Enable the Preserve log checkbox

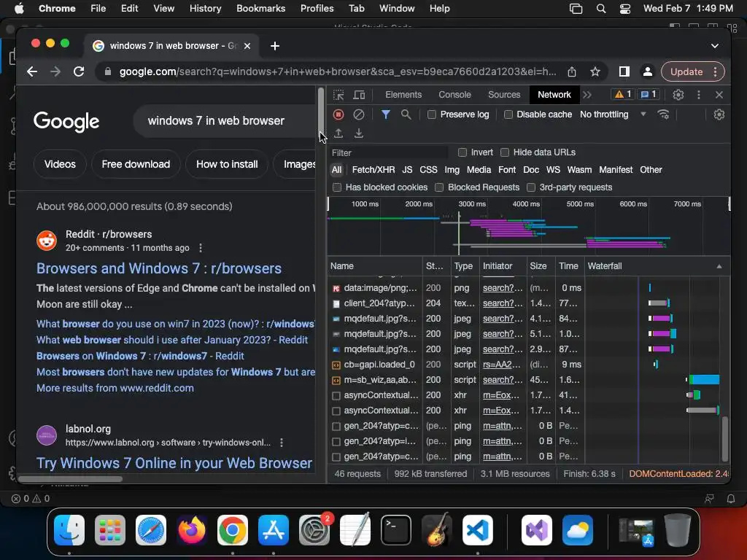(432, 114)
